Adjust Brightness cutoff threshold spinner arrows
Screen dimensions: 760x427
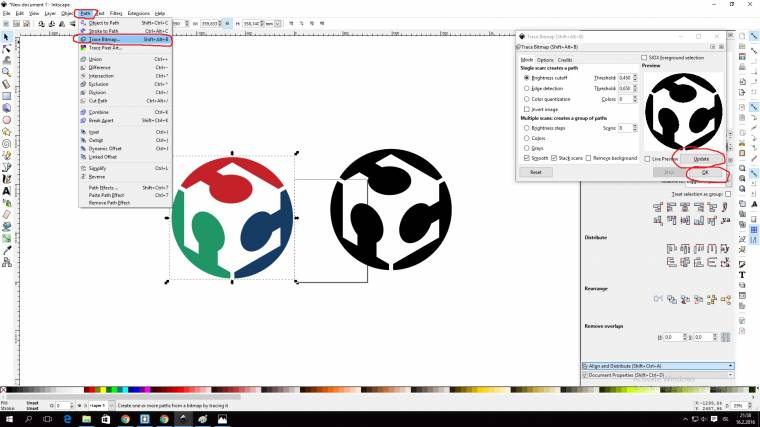click(x=635, y=78)
